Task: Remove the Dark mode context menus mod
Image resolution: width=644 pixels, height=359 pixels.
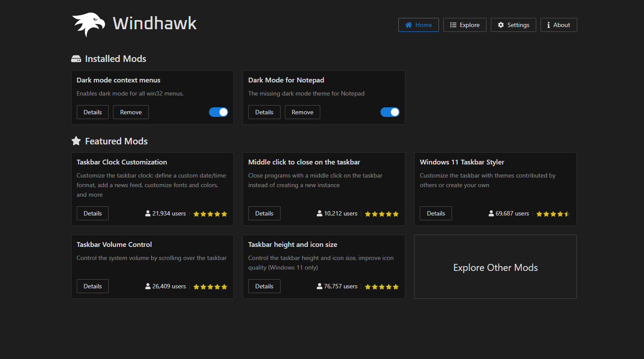Action: pos(131,112)
